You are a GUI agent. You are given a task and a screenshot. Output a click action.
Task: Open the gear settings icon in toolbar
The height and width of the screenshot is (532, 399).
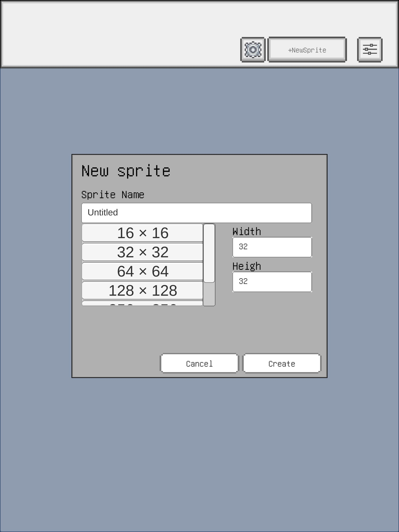tap(253, 49)
